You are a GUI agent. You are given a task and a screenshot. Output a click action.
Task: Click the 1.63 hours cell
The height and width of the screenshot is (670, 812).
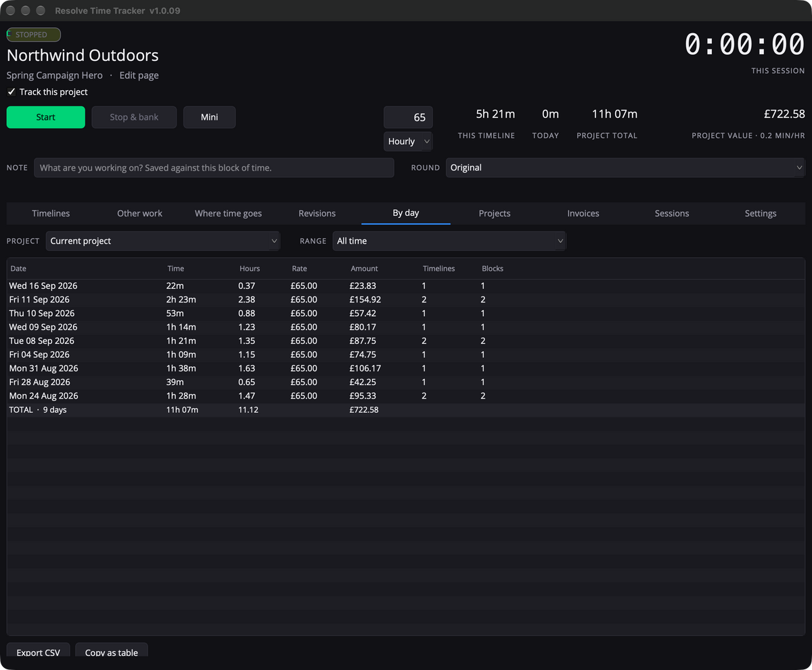[247, 369]
